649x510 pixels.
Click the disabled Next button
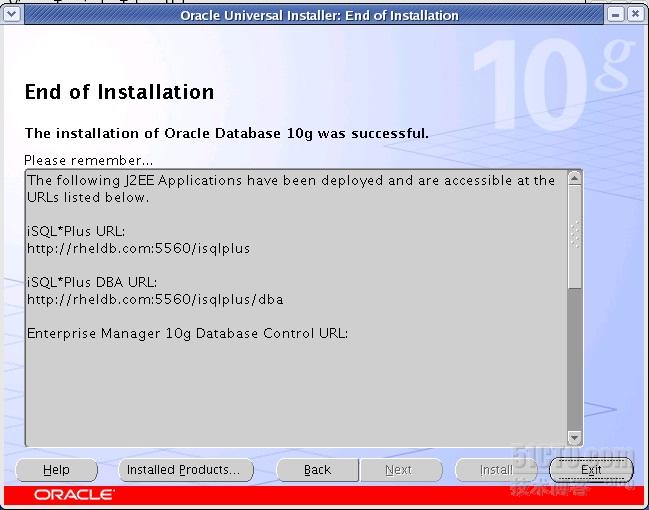tap(400, 470)
